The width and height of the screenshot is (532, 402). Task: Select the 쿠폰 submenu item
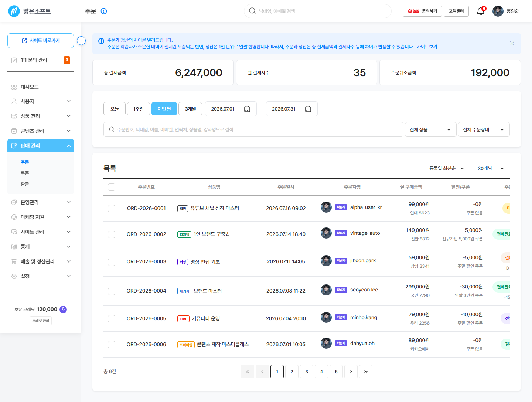tap(25, 173)
